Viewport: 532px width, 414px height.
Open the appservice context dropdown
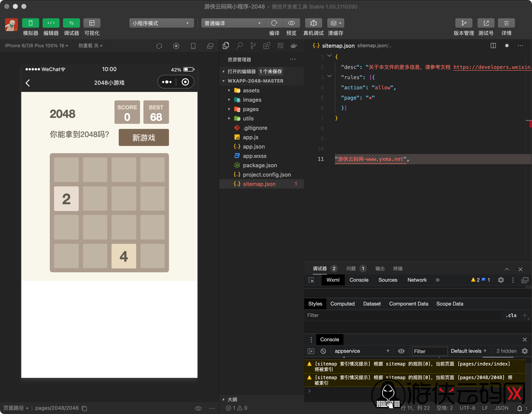[362, 351]
